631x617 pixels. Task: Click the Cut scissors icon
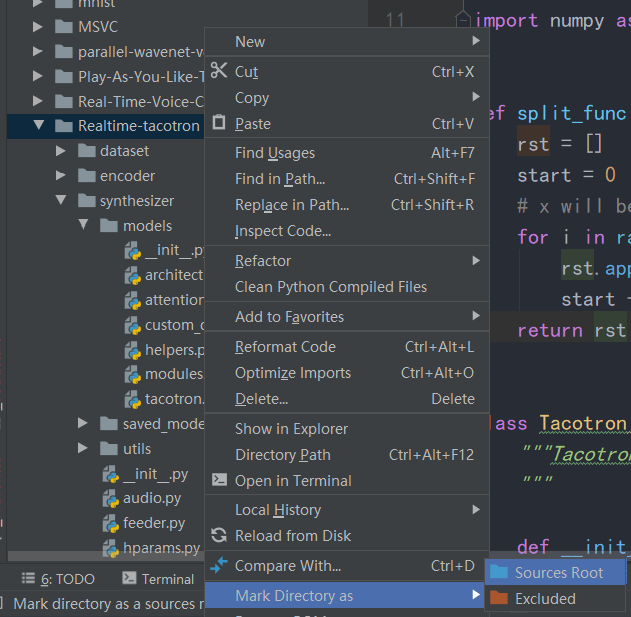tap(219, 71)
